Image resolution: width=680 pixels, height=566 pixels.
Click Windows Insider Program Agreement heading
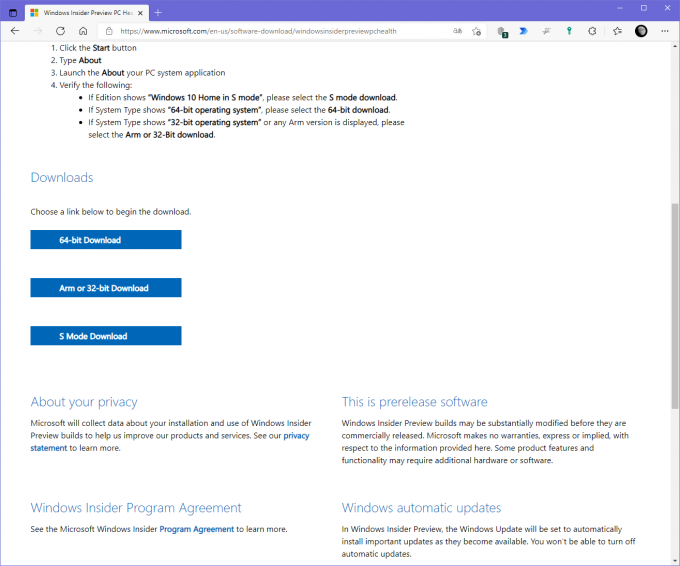tap(136, 508)
